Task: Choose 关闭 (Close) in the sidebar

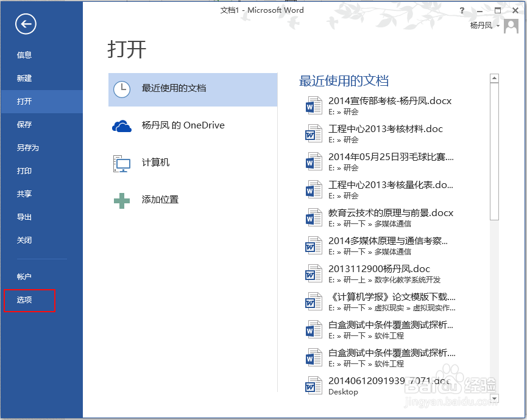Action: tap(41, 240)
